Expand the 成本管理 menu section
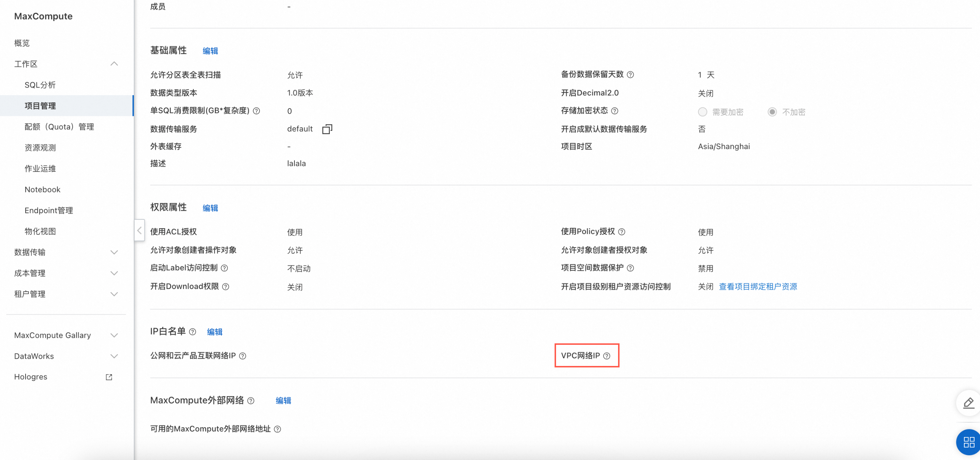 point(114,273)
